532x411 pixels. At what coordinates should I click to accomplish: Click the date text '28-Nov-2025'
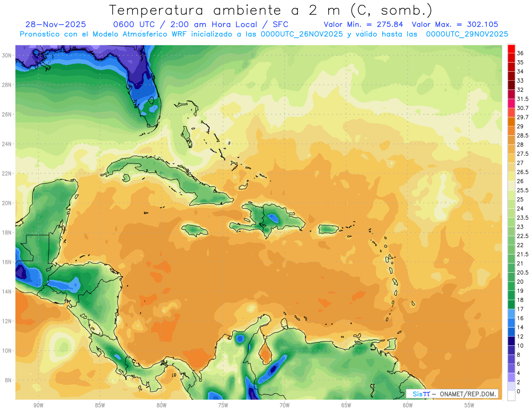click(x=56, y=25)
